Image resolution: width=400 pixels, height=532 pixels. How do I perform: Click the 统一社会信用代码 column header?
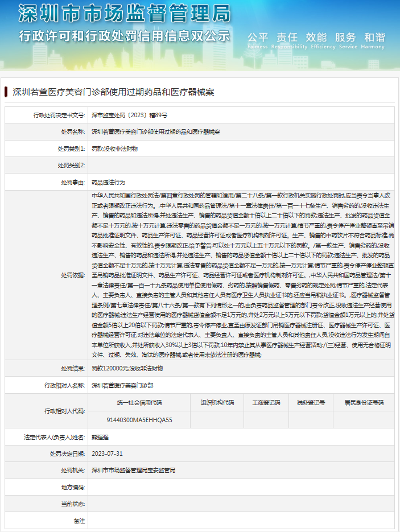click(x=139, y=403)
